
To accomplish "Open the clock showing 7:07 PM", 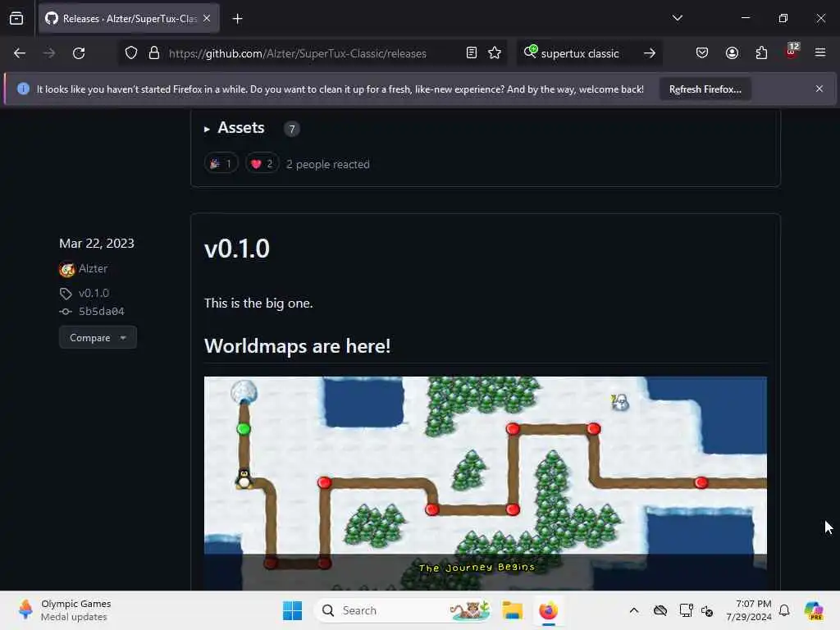I will tap(748, 610).
